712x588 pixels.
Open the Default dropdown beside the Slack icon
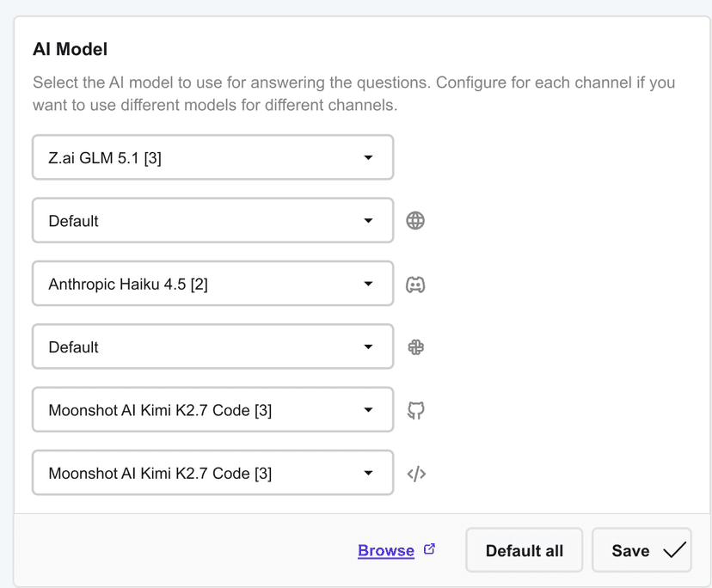pos(212,347)
